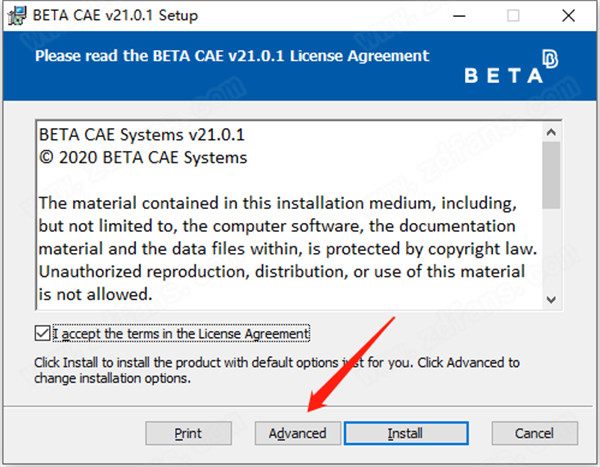Click the '© 2020 BETA CAE Systems' line
600x467 pixels.
143,158
